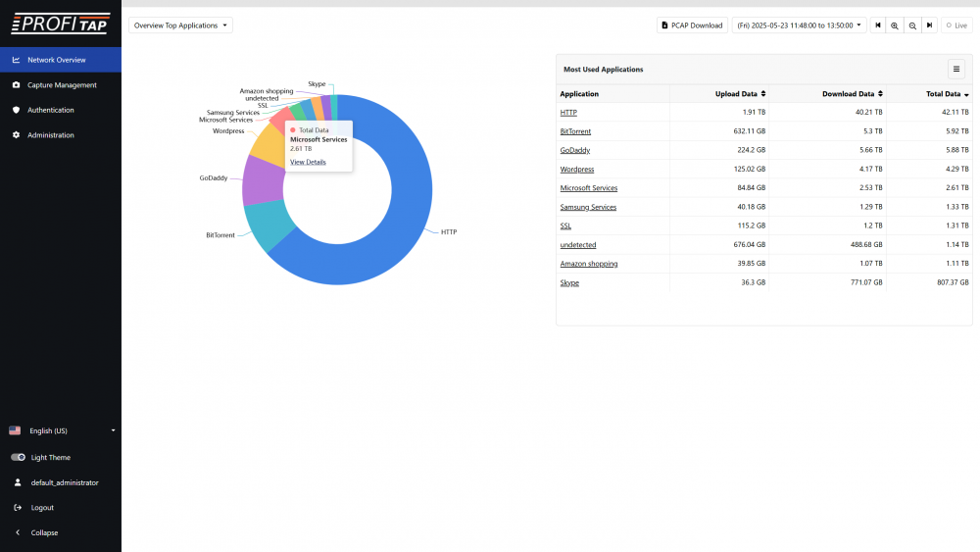
Task: Open the BitTorrent application row link
Action: coord(575,131)
